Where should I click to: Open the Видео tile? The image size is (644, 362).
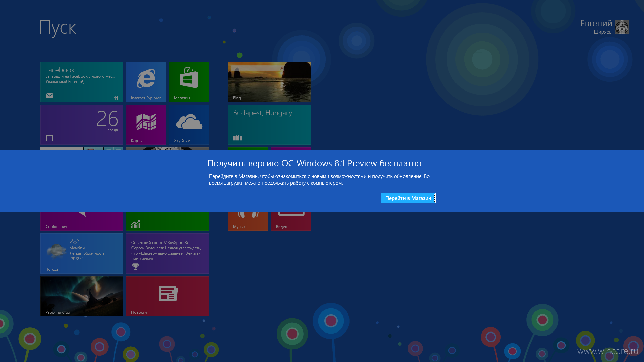[291, 221]
